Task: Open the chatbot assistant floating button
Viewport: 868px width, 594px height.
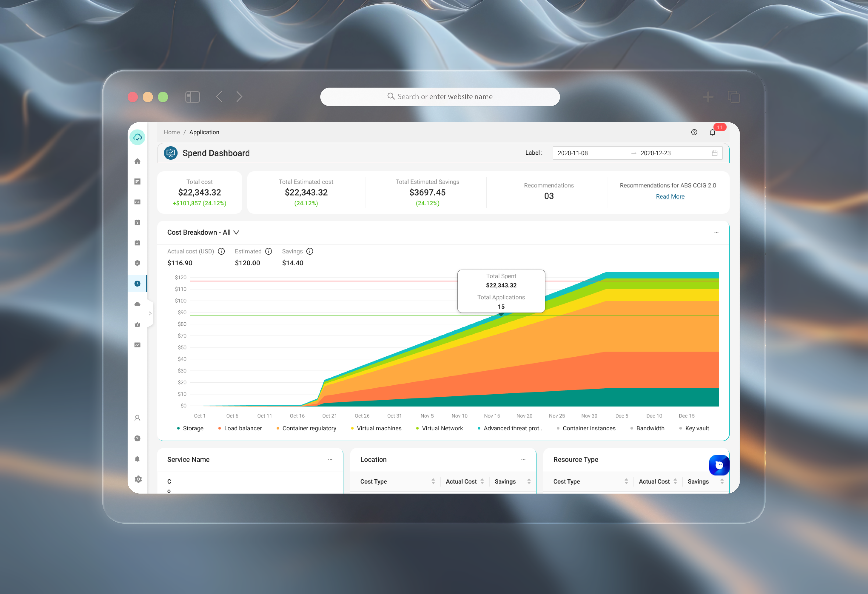Action: click(x=719, y=465)
